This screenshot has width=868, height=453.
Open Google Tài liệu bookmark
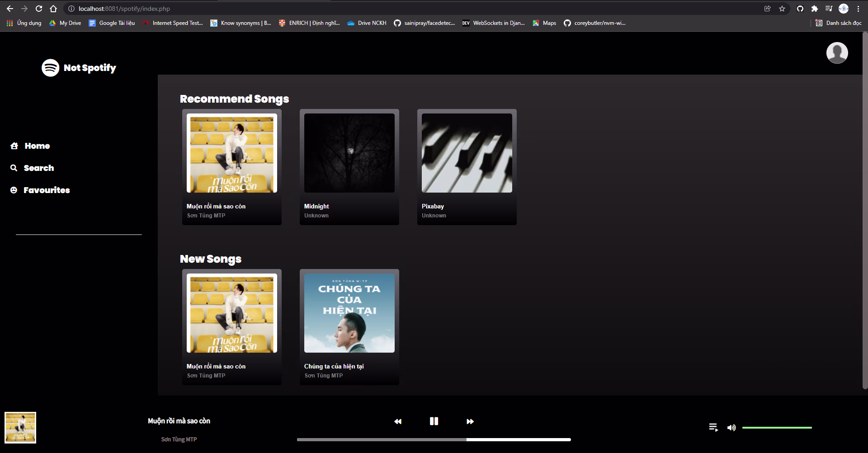tap(112, 23)
